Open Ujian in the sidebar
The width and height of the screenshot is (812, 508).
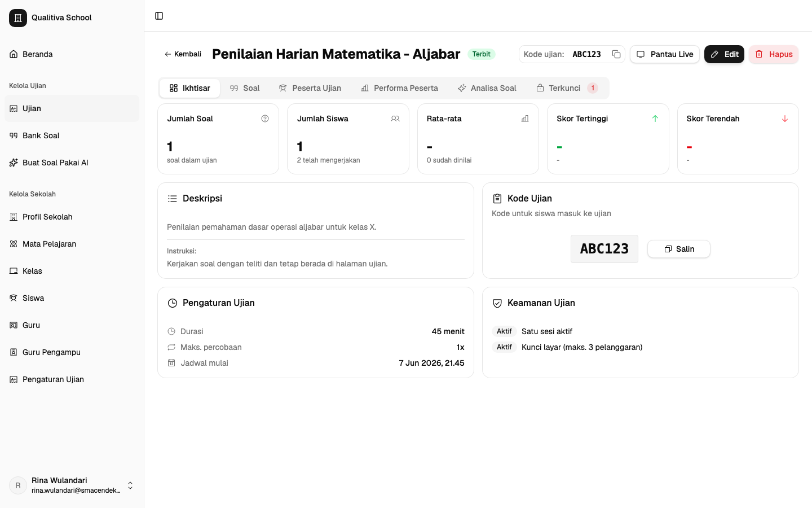(72, 108)
